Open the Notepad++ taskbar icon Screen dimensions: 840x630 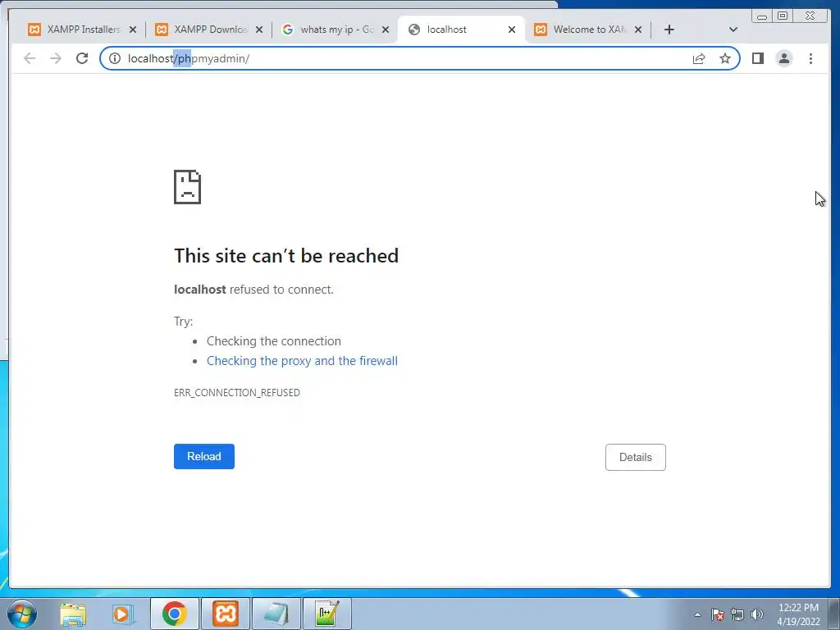click(x=326, y=614)
